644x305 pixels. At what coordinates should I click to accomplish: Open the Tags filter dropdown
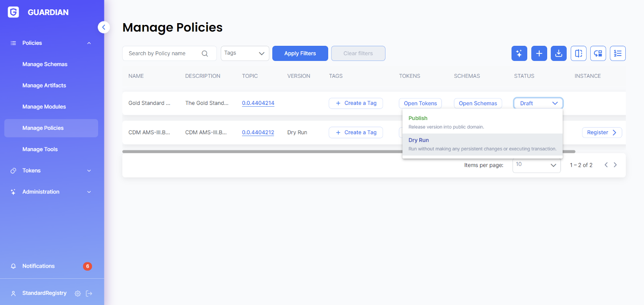(x=245, y=53)
